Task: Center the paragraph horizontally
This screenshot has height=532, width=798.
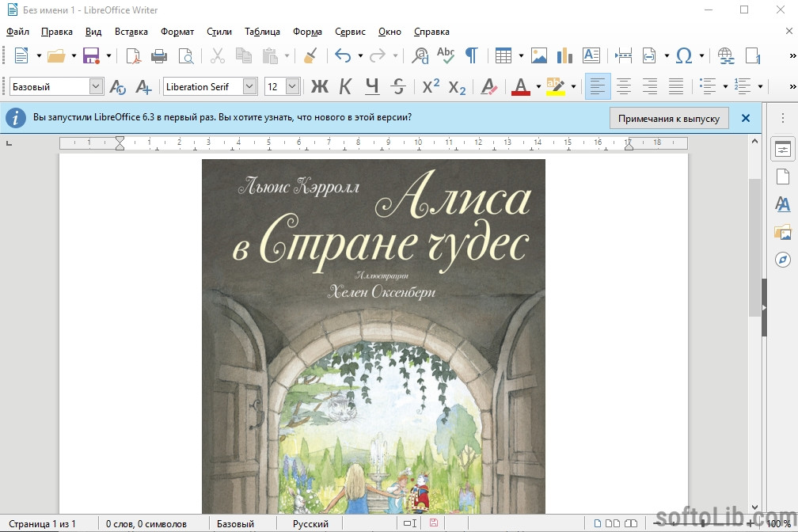Action: click(x=624, y=86)
